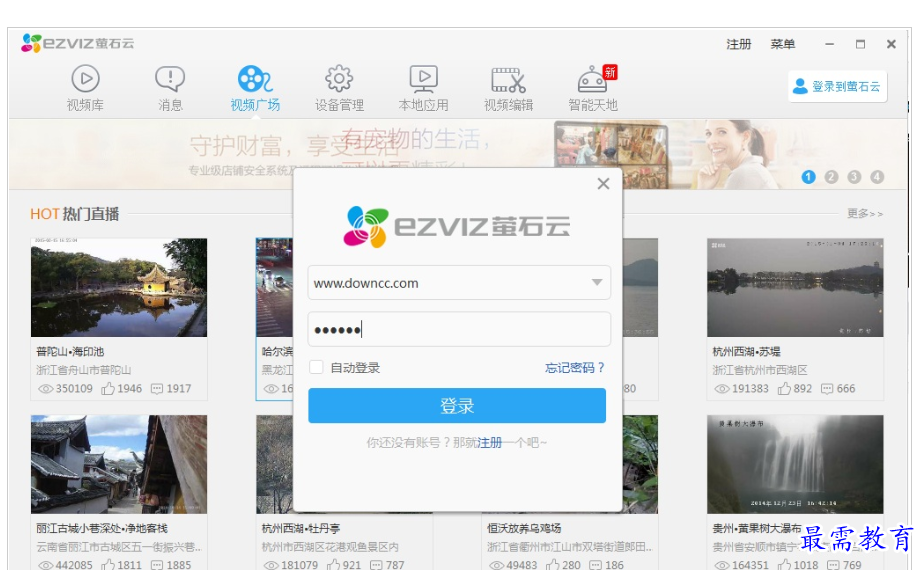Click the like icon with 1018

(x=784, y=565)
